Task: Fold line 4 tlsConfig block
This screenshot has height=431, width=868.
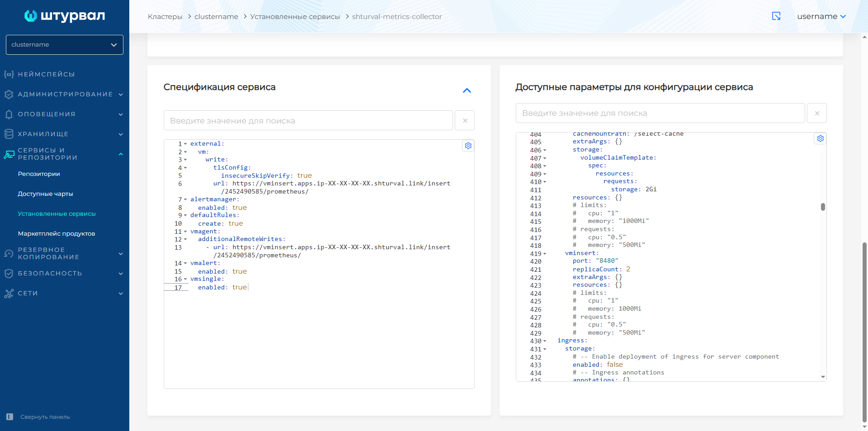Action: coord(185,168)
